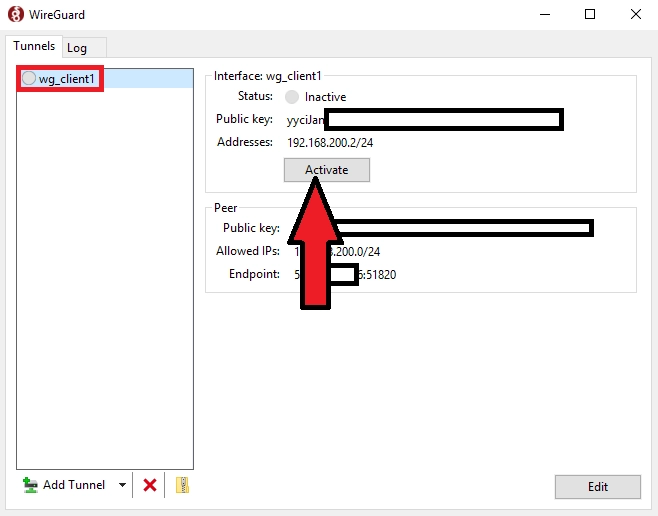Click the interface address 192.168.200.2/24
This screenshot has width=658, height=516.
331,143
